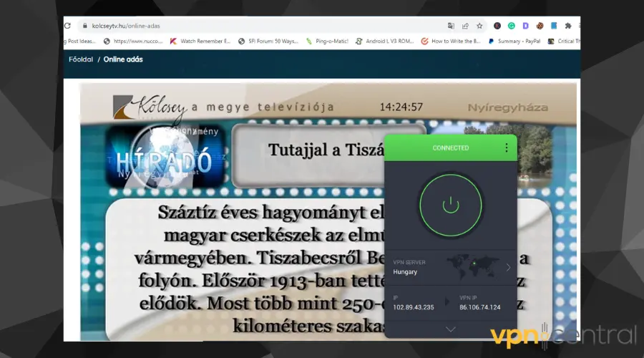Click the original IP 102.89.43.235
644x358 pixels.
[413, 307]
